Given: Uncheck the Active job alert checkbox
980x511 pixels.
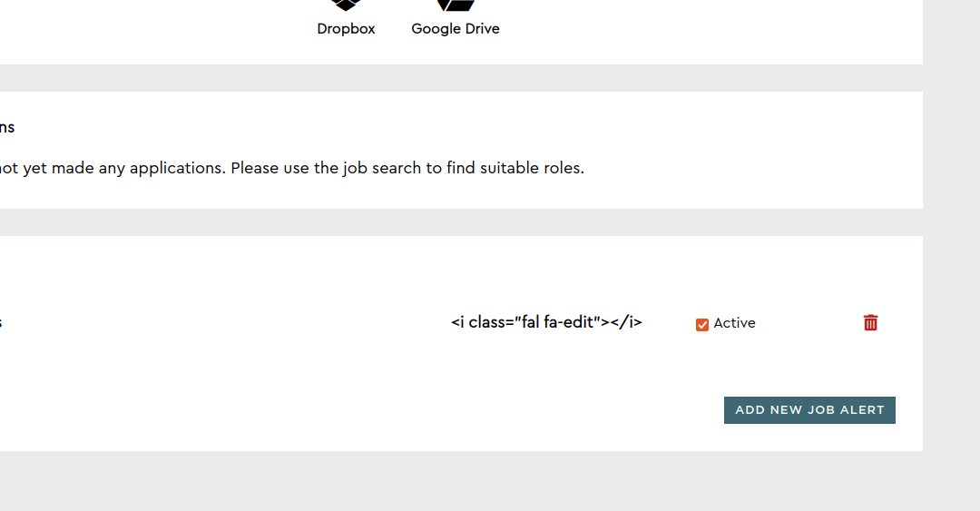Looking at the screenshot, I should click(x=701, y=325).
